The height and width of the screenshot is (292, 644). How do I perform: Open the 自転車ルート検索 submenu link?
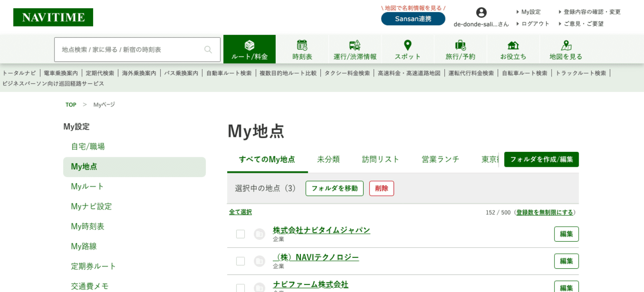pos(525,73)
